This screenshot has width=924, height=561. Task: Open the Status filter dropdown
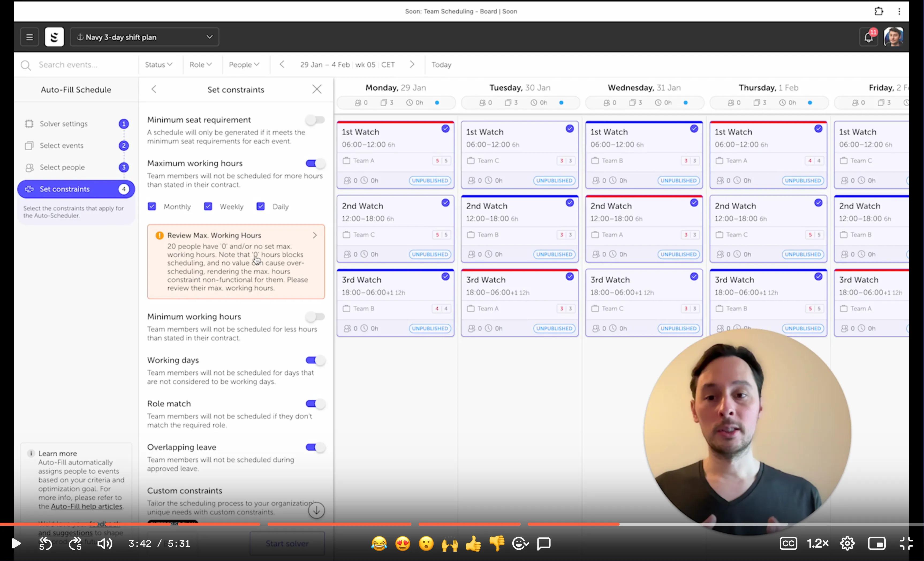click(x=159, y=65)
